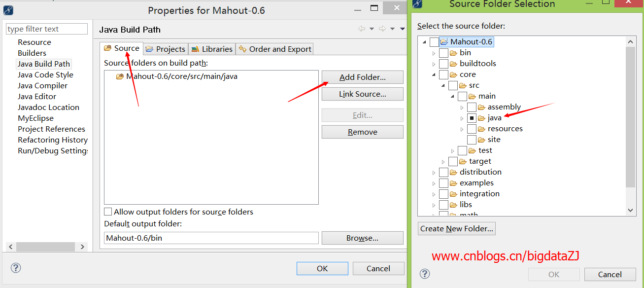This screenshot has height=288, width=644.
Task: Check the resources folder checkbox
Action: pyautogui.click(x=472, y=129)
